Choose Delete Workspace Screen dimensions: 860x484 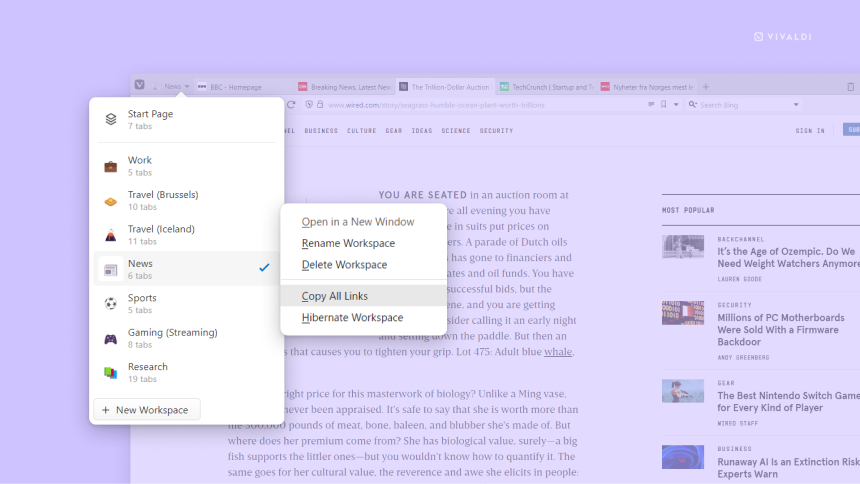pos(364,264)
